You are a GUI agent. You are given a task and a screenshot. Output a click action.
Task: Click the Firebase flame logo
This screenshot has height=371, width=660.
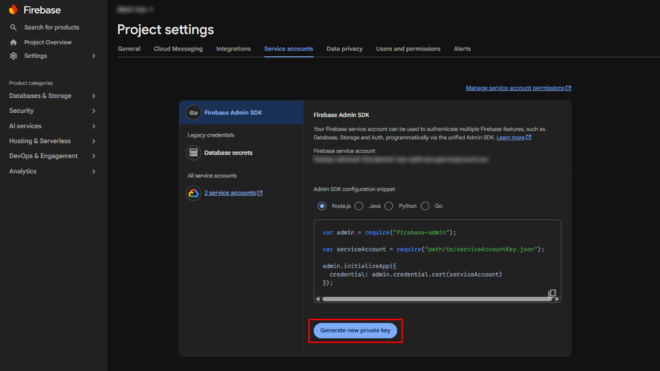13,9
